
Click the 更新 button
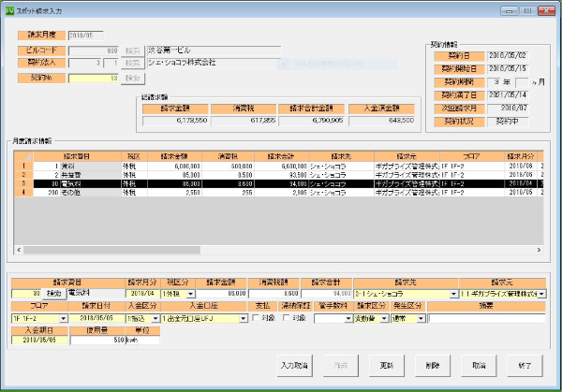[387, 366]
